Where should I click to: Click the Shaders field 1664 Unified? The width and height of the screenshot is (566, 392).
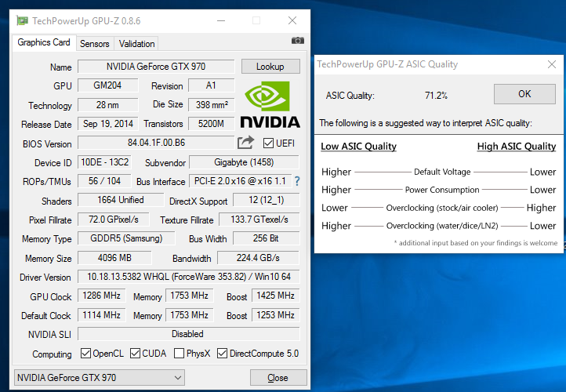click(x=121, y=200)
